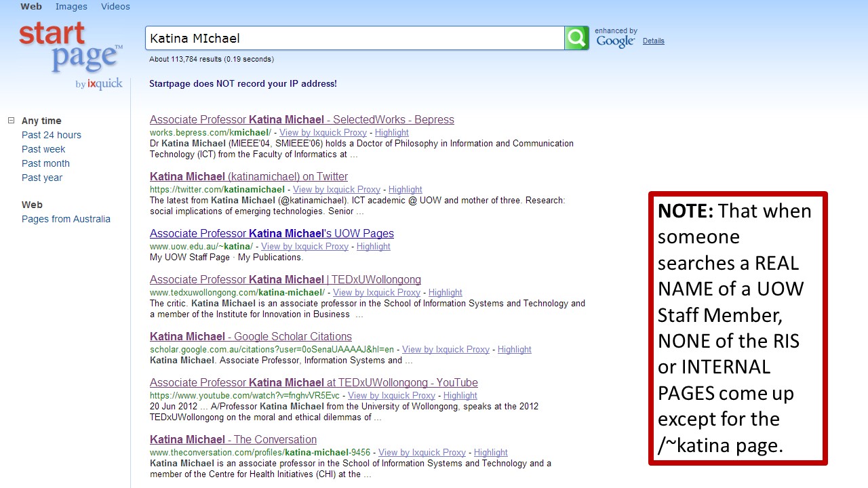Switch to the Web tab
This screenshot has width=868, height=488.
click(x=31, y=6)
